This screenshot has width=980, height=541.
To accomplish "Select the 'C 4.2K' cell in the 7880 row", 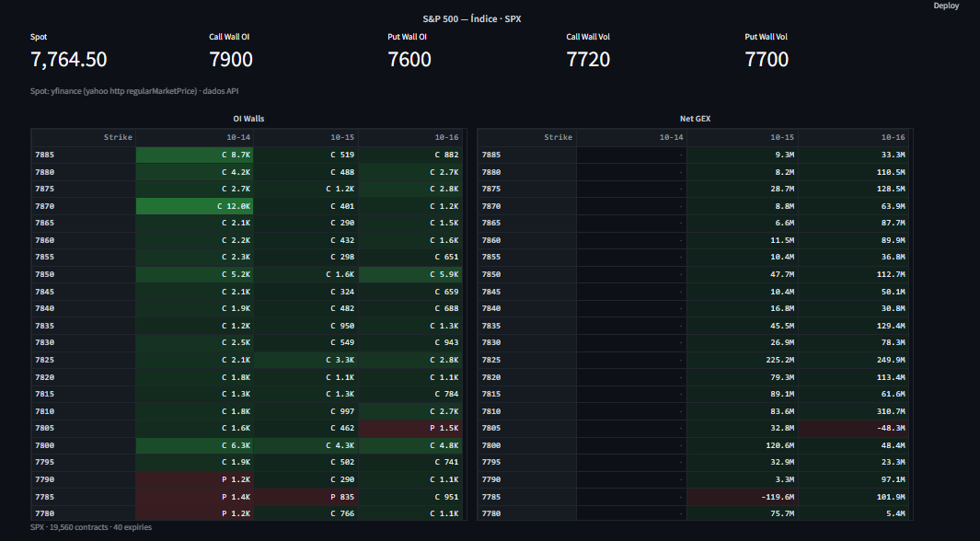I will pyautogui.click(x=194, y=172).
